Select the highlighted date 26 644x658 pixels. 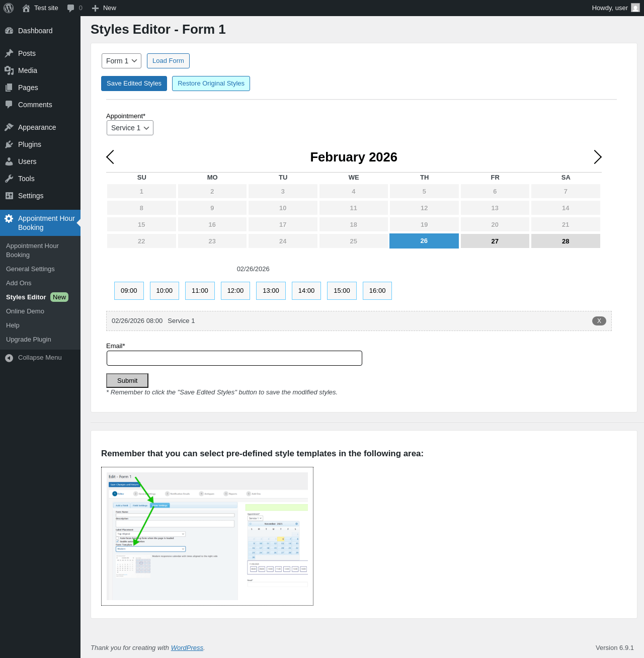(x=424, y=241)
